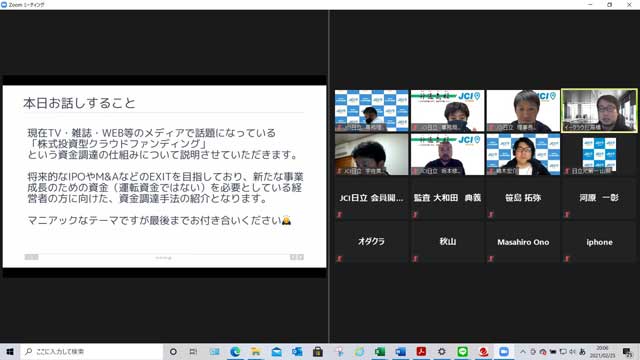
Task: Switch to the Zoom taskbar icon
Action: click(504, 351)
